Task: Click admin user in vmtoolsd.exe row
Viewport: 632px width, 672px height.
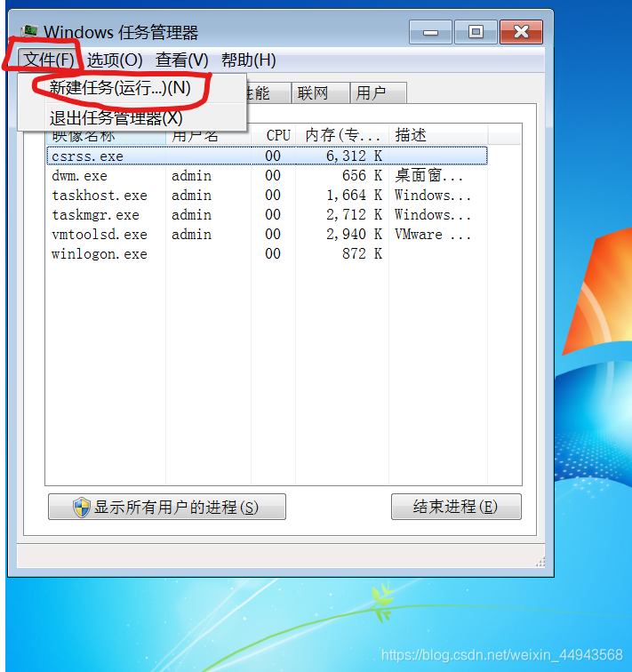Action: pyautogui.click(x=191, y=235)
